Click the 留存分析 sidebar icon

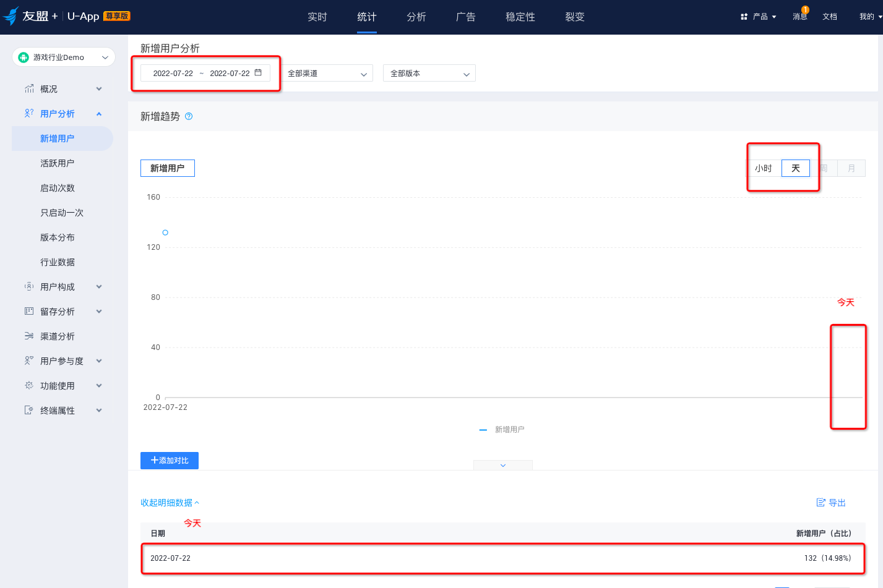(x=29, y=312)
